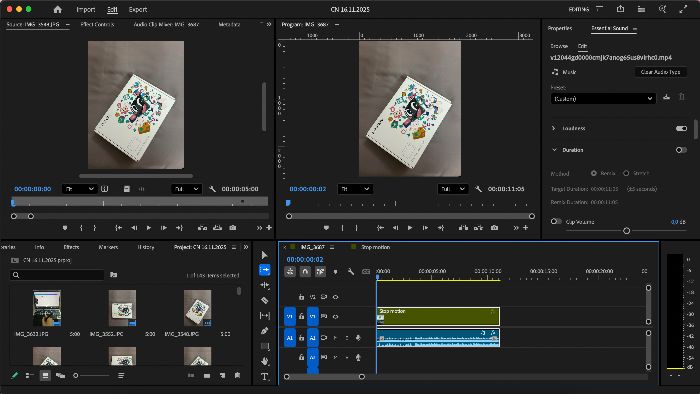Select the Hand tool
This screenshot has height=394, width=700.
pos(264,361)
